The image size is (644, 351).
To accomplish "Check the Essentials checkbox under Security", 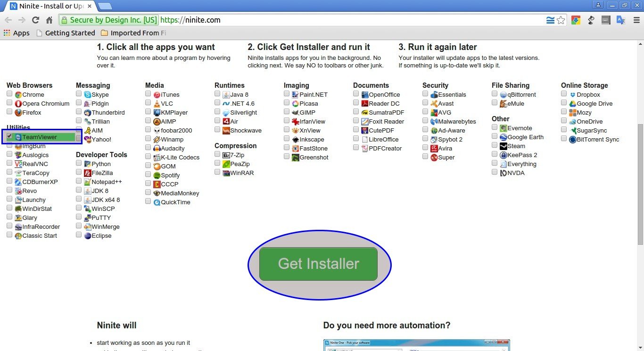I will (425, 94).
